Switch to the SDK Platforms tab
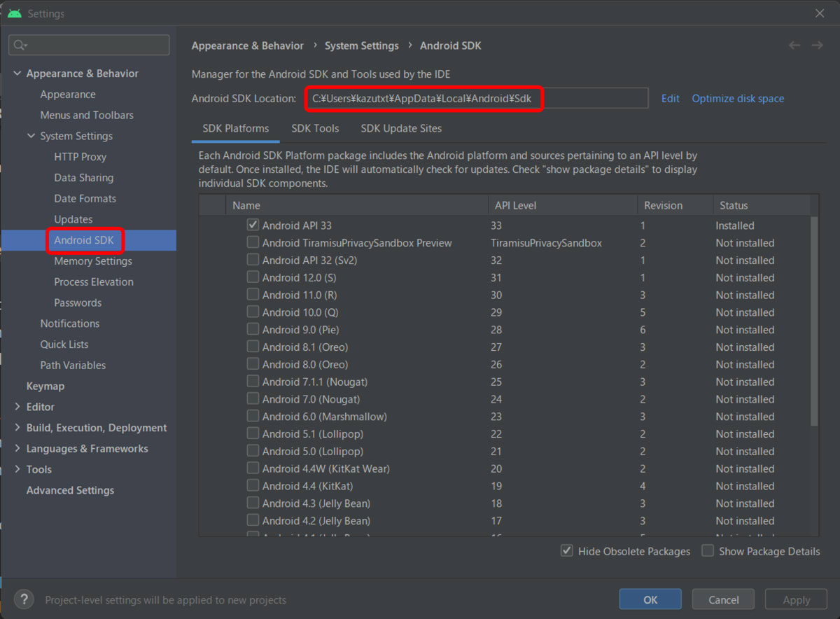 (x=236, y=129)
